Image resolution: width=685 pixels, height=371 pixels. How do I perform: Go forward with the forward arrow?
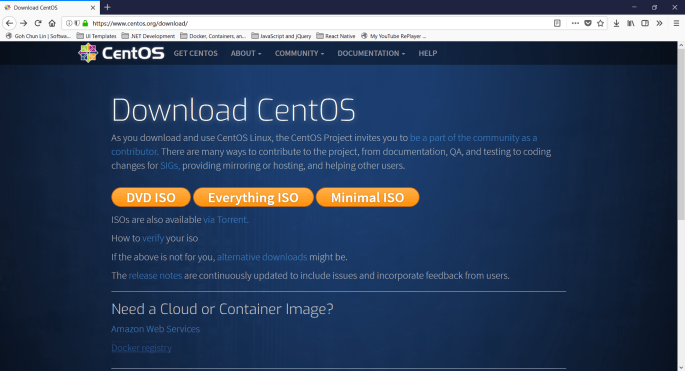pyautogui.click(x=24, y=23)
